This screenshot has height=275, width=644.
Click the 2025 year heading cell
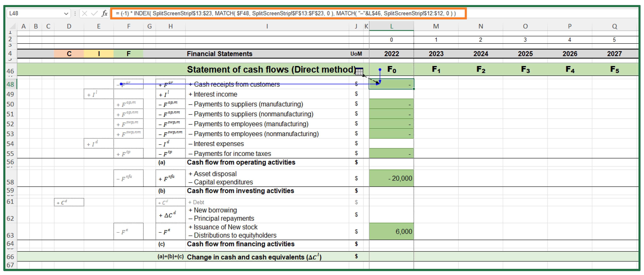tap(525, 54)
